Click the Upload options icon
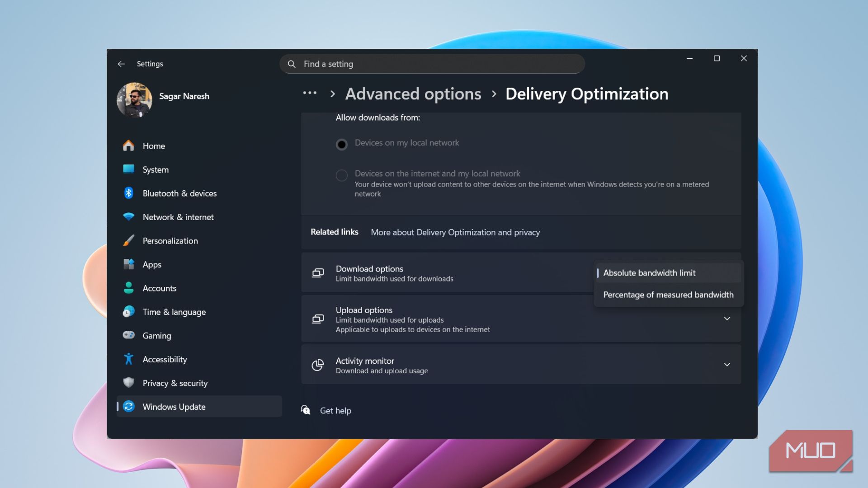 pos(318,319)
